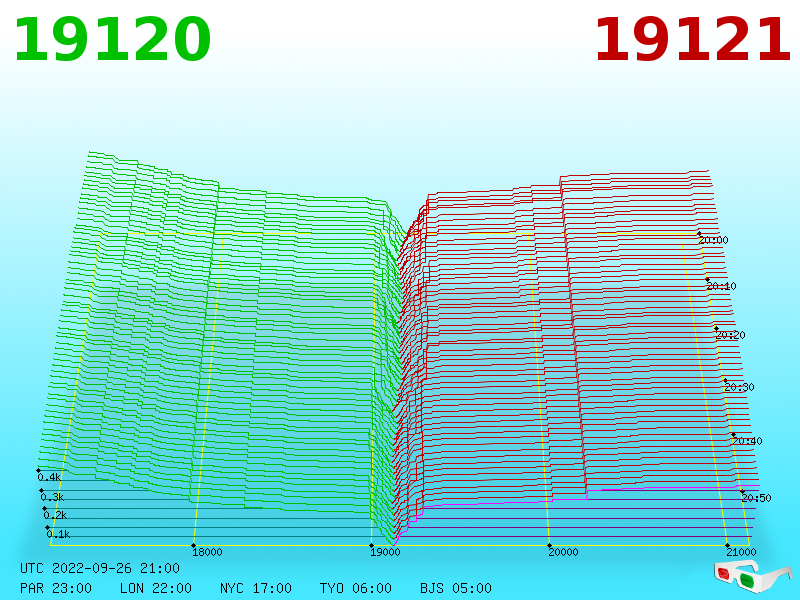Click the 0.4k volume axis label

tap(49, 478)
